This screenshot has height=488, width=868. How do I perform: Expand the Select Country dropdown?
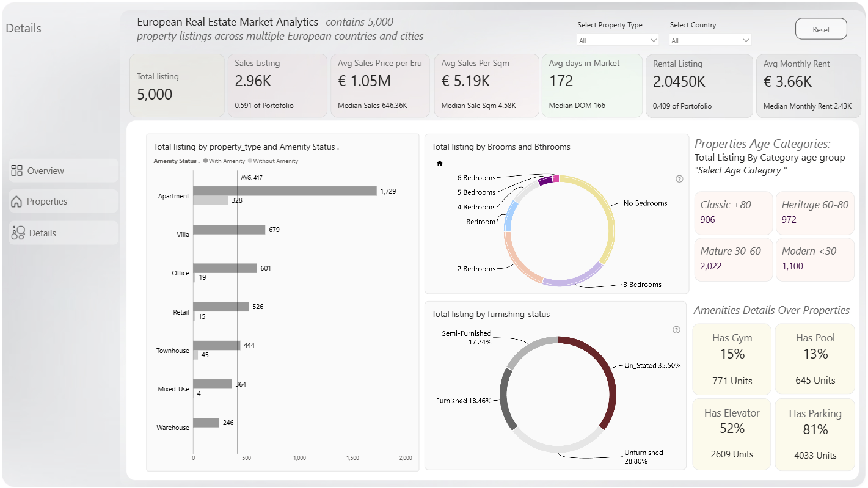click(710, 40)
